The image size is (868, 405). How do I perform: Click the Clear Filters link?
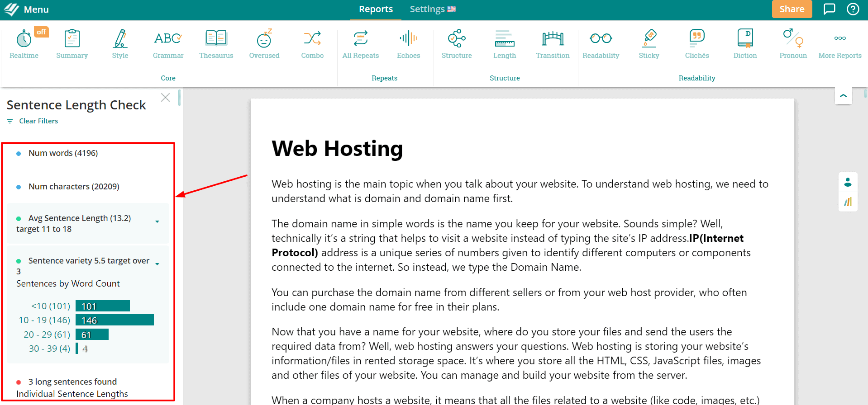38,121
